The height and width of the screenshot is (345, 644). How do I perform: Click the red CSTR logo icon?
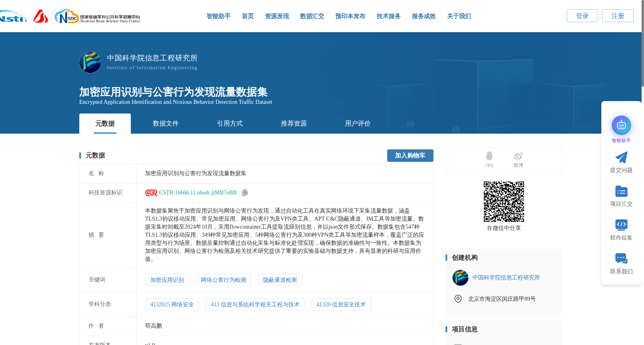coord(151,193)
